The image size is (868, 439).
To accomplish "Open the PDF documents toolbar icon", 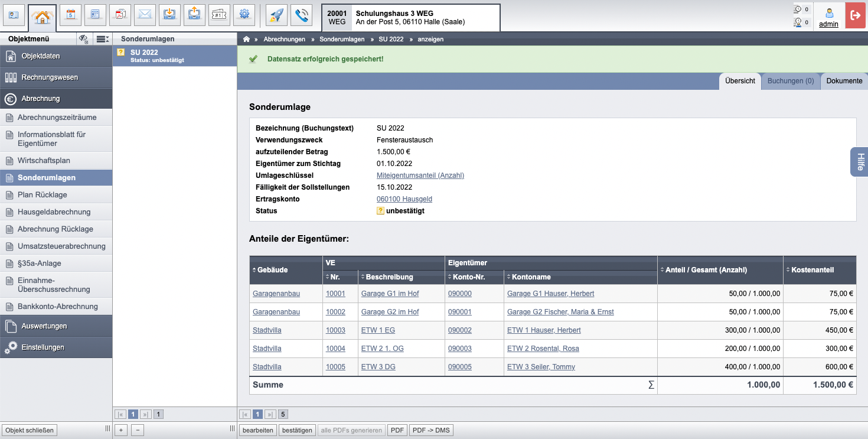I will click(120, 15).
